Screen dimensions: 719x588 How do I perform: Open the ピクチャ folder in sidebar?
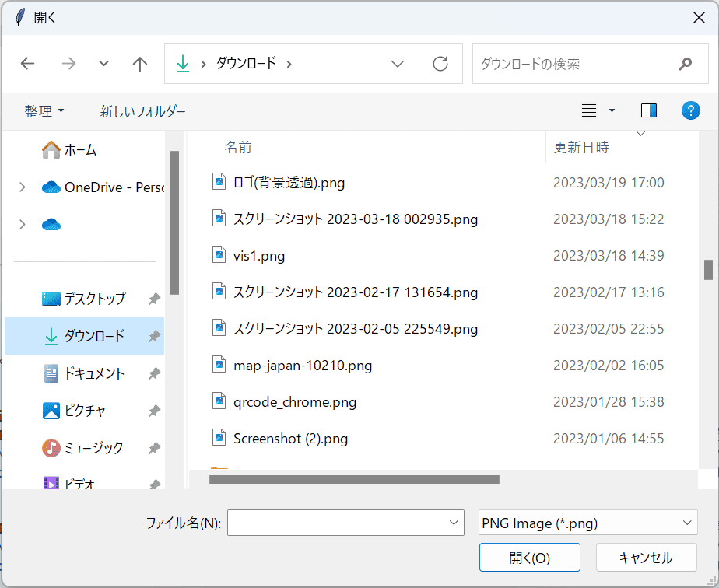pyautogui.click(x=85, y=411)
